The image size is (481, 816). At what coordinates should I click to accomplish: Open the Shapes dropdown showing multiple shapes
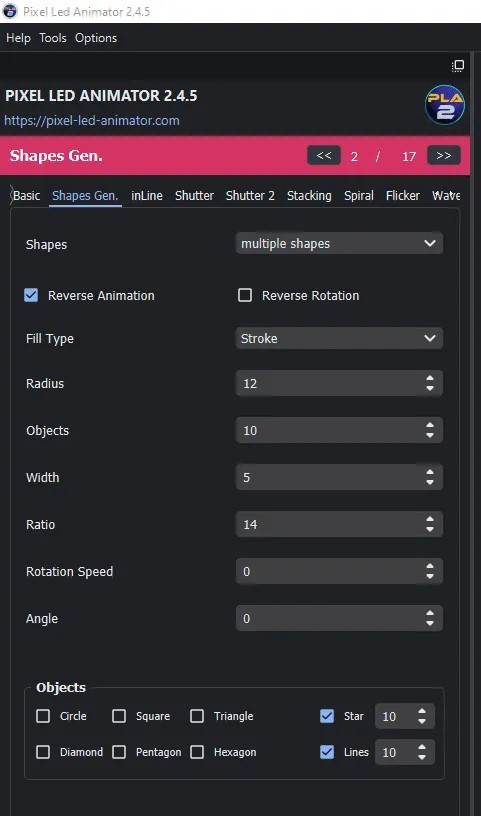point(339,244)
